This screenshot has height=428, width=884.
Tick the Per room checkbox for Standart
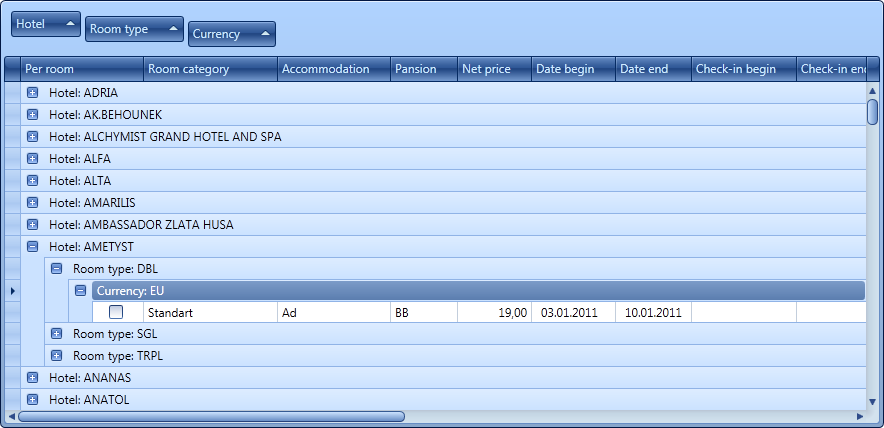[x=116, y=312]
